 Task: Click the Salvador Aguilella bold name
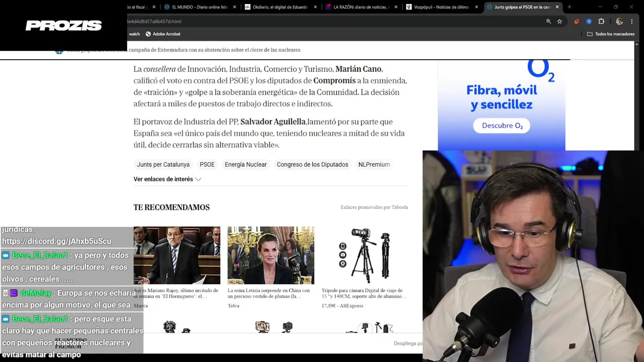273,122
